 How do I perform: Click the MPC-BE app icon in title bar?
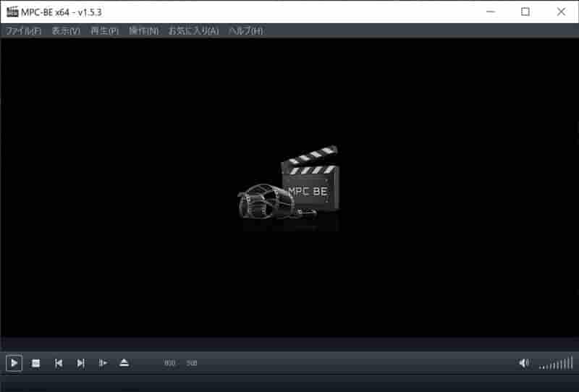[12, 12]
